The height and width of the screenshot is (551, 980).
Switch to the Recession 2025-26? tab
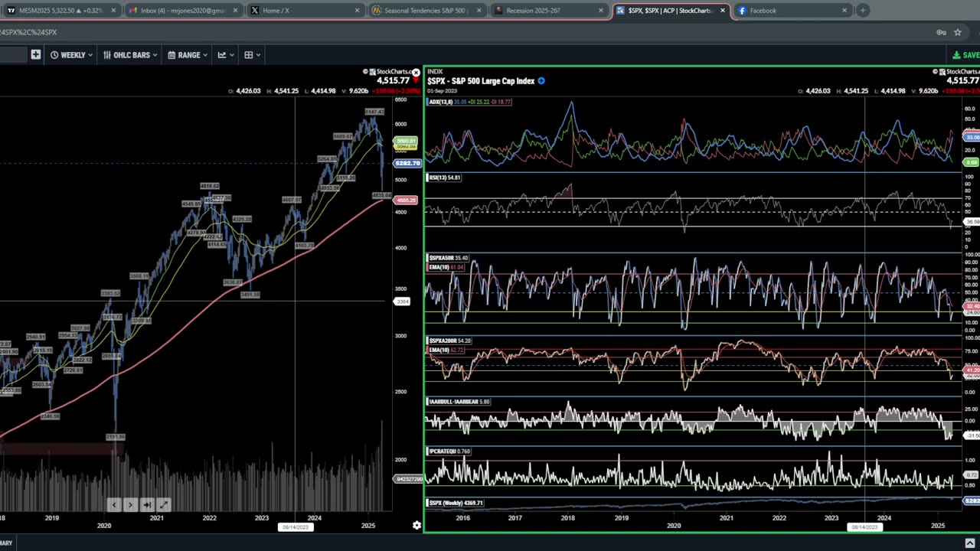pyautogui.click(x=547, y=11)
